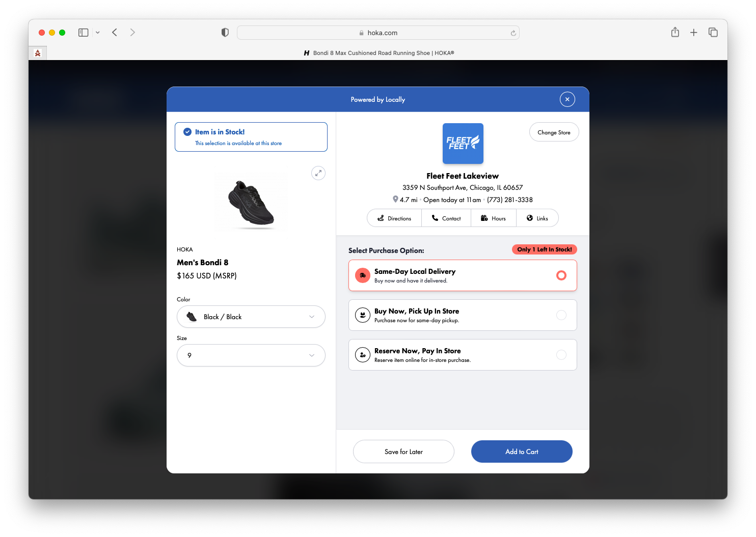Viewport: 756px width, 537px height.
Task: Open store Contact info
Action: [446, 218]
